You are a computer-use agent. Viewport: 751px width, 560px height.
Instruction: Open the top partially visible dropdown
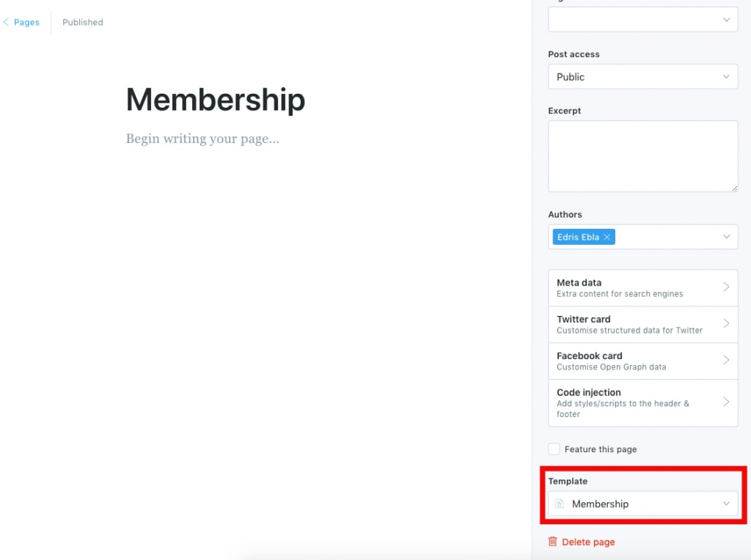tap(642, 19)
